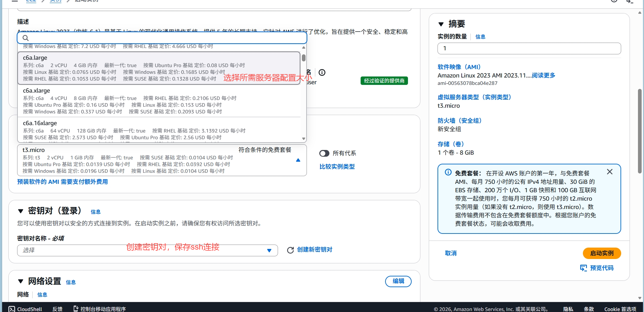
Task: Click the 创建新密钥对 link
Action: tap(315, 250)
